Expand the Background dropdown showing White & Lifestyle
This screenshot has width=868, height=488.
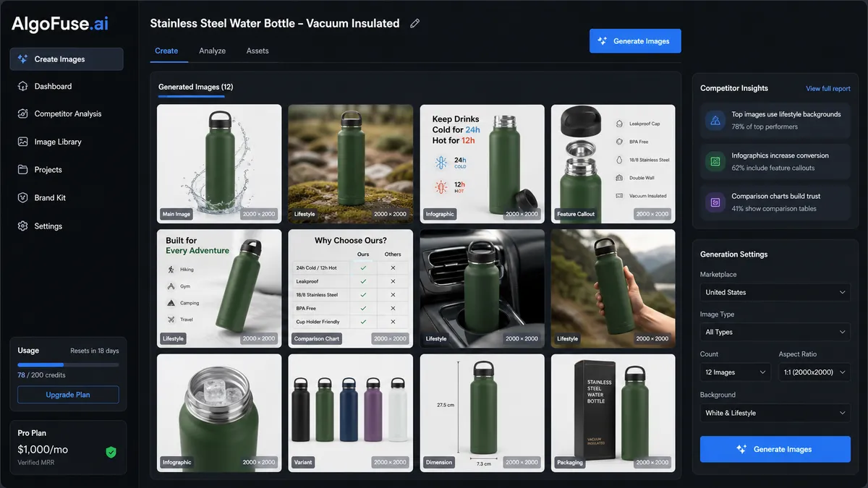pyautogui.click(x=775, y=413)
